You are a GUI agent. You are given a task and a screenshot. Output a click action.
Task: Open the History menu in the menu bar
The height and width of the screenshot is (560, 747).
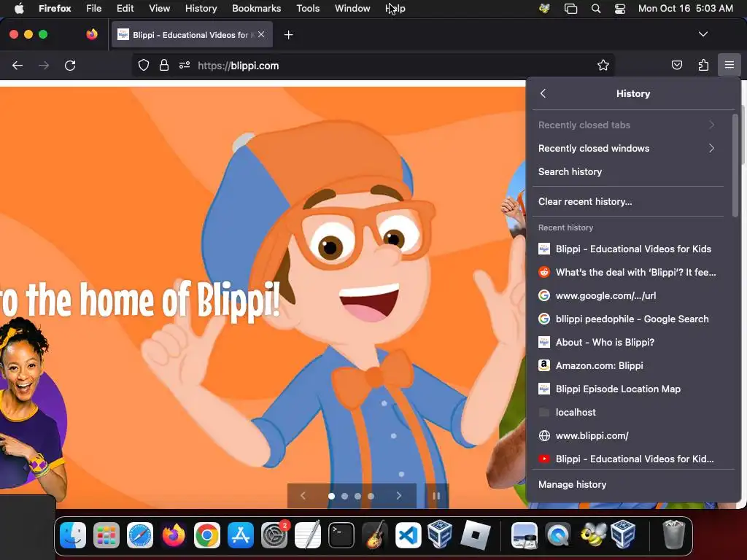click(x=201, y=8)
